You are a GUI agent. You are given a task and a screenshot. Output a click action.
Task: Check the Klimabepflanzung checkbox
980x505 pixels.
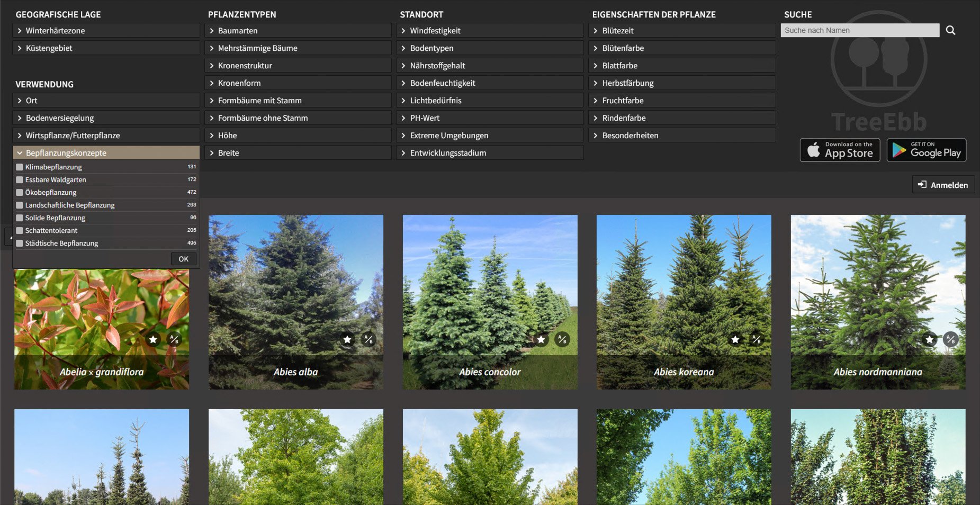click(20, 167)
